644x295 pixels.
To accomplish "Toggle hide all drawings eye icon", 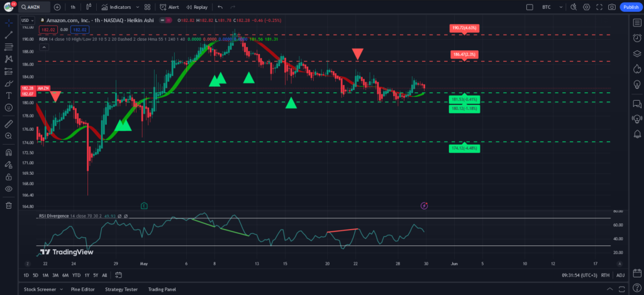I will tap(9, 189).
